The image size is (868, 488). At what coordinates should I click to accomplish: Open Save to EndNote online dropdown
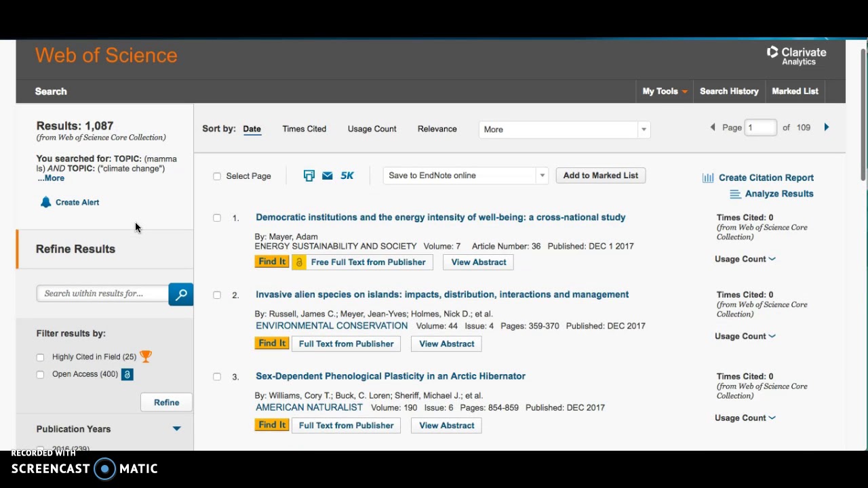tap(466, 176)
